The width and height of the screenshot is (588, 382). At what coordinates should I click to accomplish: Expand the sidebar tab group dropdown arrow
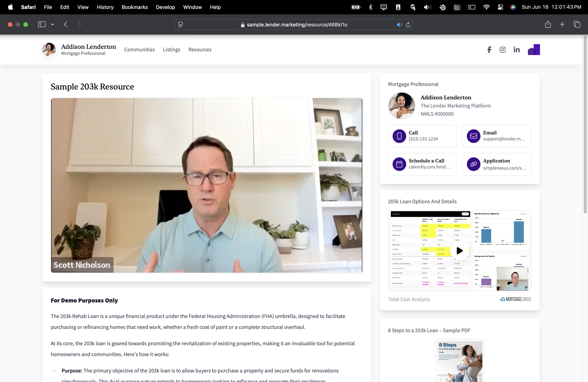pos(52,25)
